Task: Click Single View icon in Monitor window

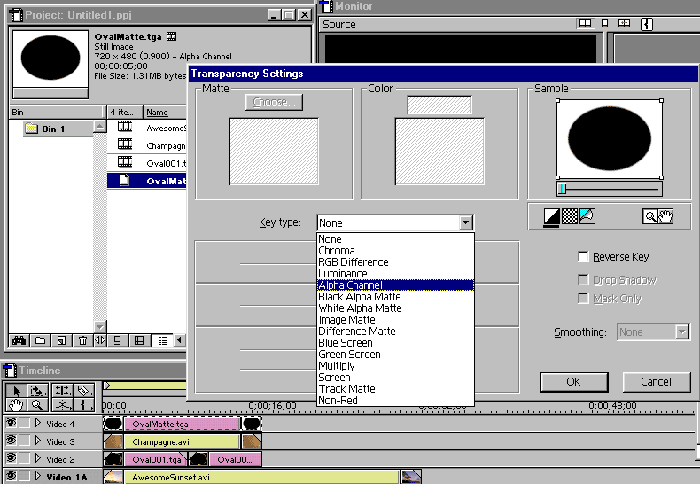Action: click(605, 23)
